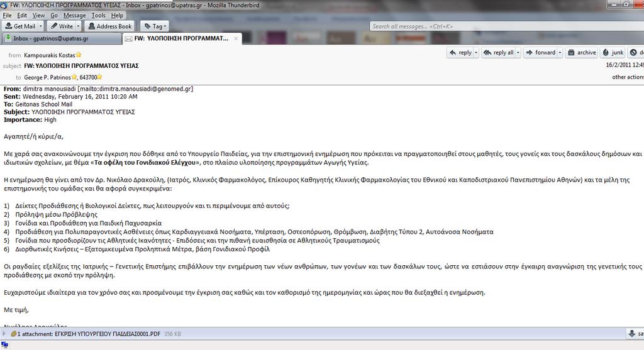Click the attachment paperclip icon
Screen dimensions: 644x350
point(14,334)
